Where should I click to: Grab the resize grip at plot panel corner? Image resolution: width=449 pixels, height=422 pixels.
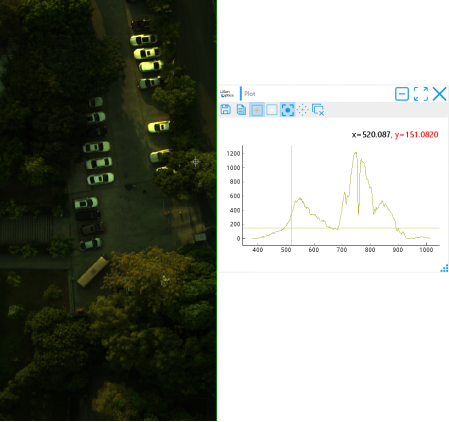[x=444, y=268]
